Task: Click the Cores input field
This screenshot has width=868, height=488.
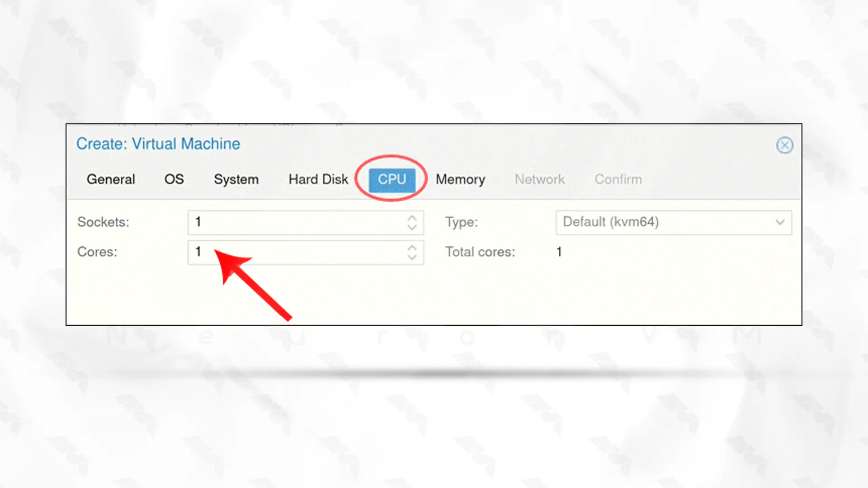Action: (x=305, y=251)
